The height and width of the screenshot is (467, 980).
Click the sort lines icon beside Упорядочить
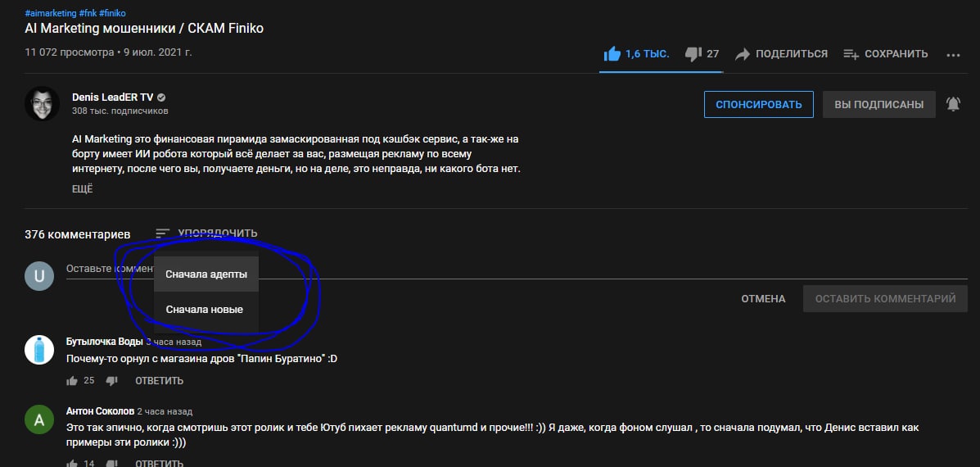click(162, 233)
